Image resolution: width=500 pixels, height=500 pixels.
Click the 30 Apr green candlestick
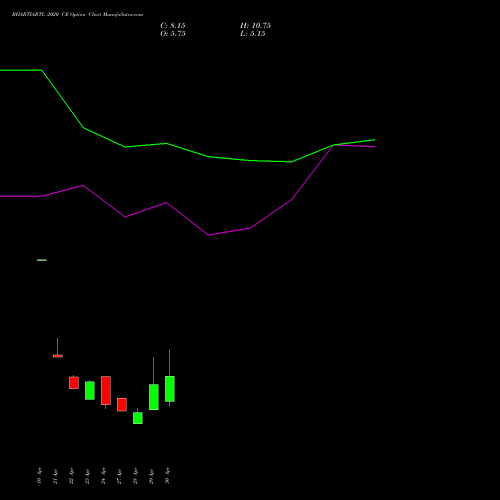170,389
